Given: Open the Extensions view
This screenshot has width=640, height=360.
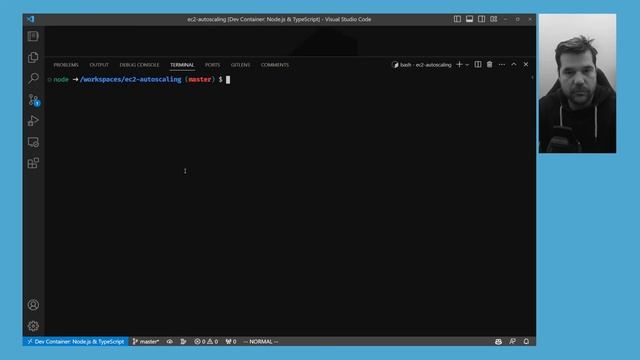Looking at the screenshot, I should click(33, 163).
